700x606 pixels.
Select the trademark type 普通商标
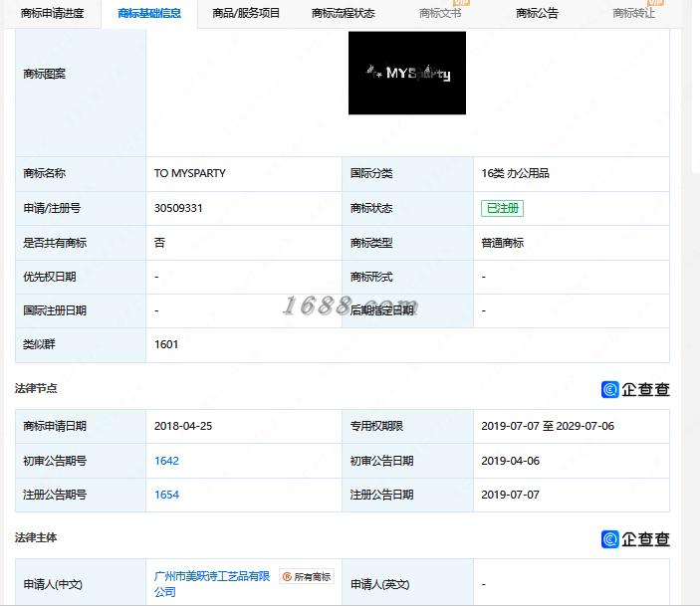(x=502, y=243)
